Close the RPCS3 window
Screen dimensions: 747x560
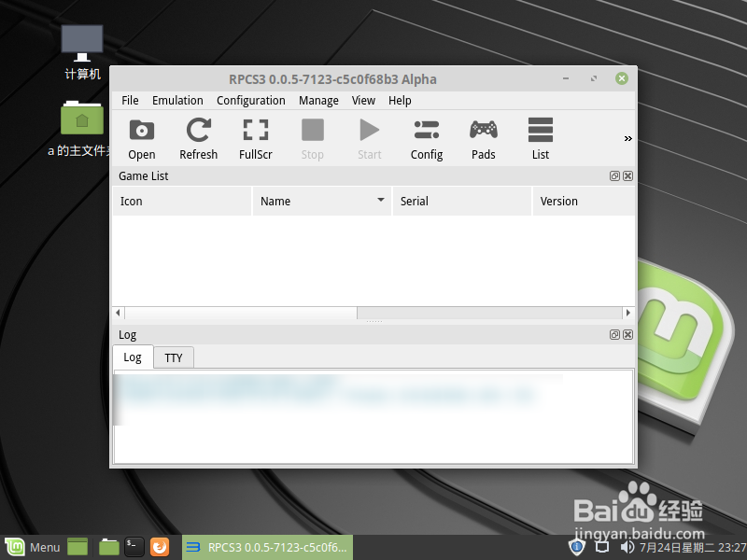pyautogui.click(x=621, y=78)
